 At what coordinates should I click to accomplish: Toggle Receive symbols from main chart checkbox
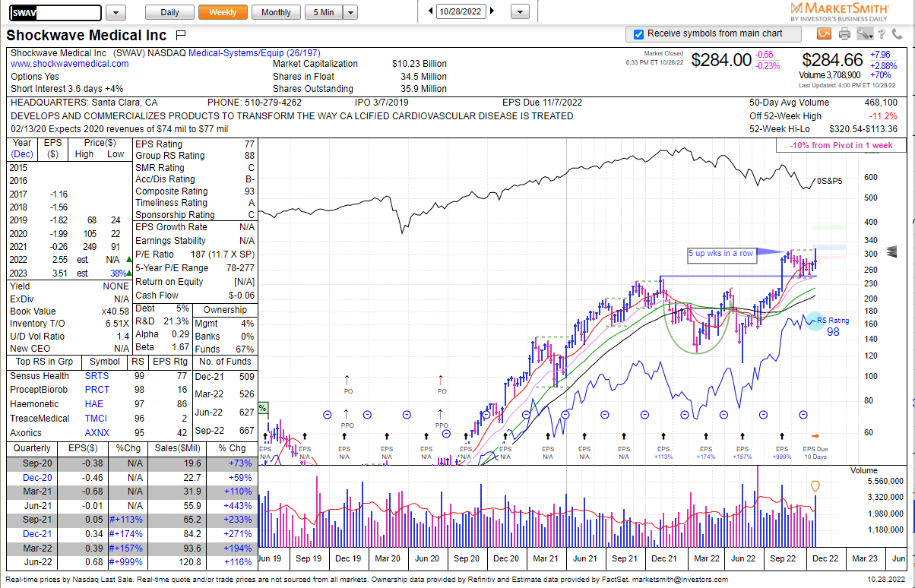click(638, 34)
